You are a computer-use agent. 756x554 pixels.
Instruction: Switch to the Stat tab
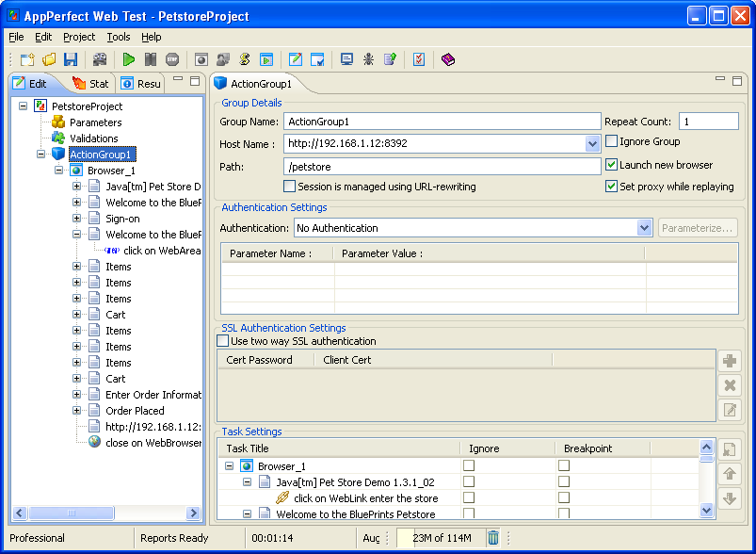pyautogui.click(x=89, y=84)
